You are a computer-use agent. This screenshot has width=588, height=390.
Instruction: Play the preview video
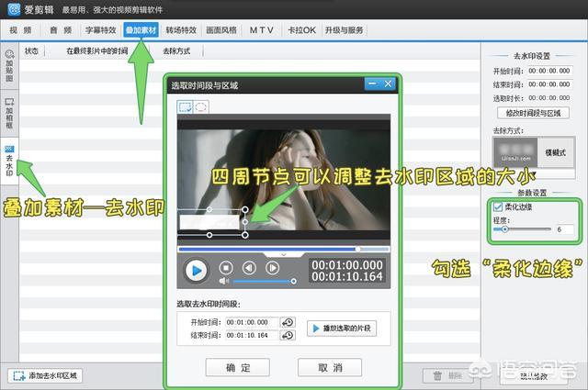pos(196,270)
